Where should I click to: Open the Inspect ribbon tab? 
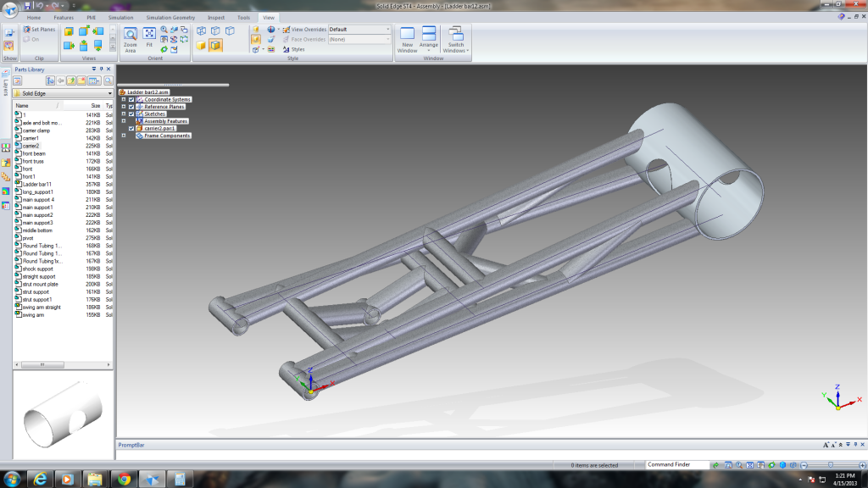point(216,17)
